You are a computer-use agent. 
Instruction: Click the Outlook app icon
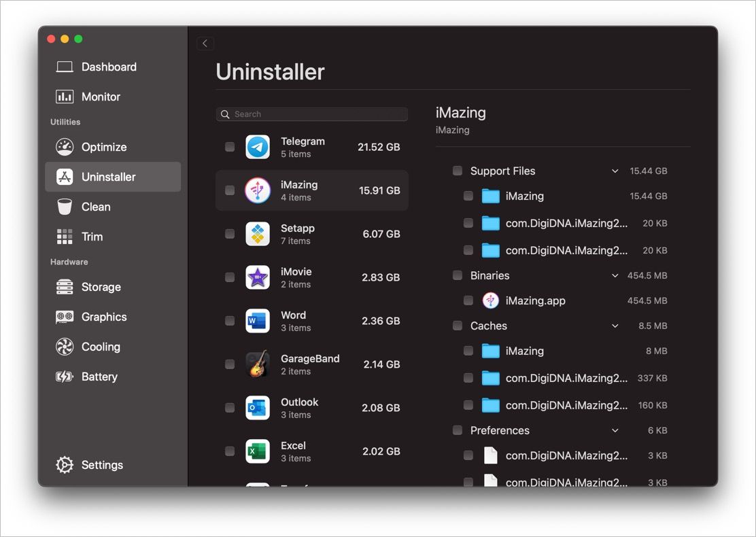(258, 408)
